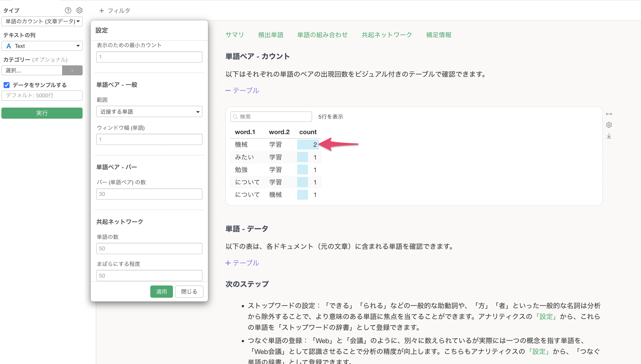Collapse the 単語ペア テーブル section
The height and width of the screenshot is (364, 641).
[242, 90]
